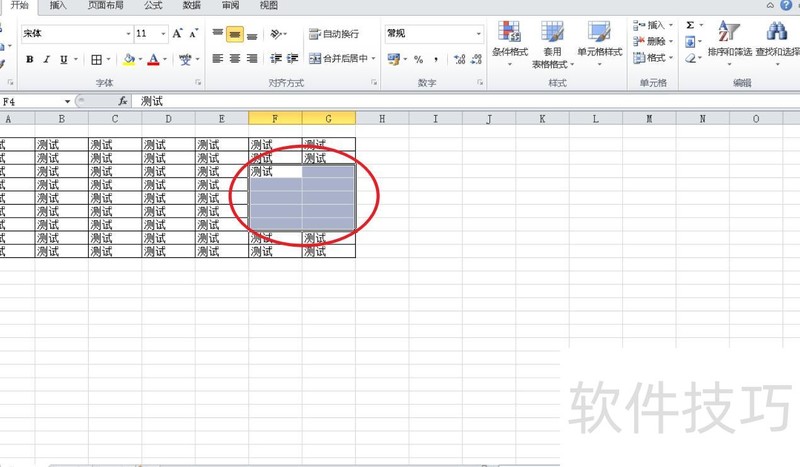Open 条件格式 conditional formatting
Image resolution: width=800 pixels, height=467 pixels.
(x=510, y=44)
